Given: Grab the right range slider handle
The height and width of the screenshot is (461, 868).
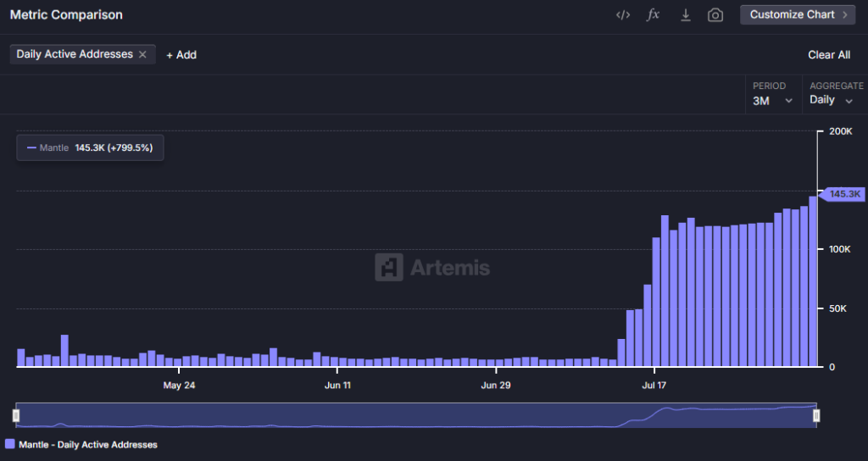Looking at the screenshot, I should [816, 415].
